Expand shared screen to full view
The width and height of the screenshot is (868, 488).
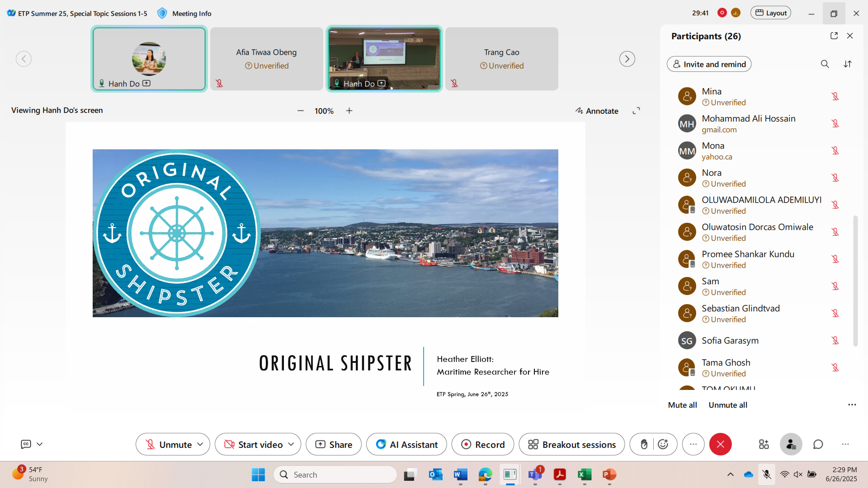tap(636, 111)
